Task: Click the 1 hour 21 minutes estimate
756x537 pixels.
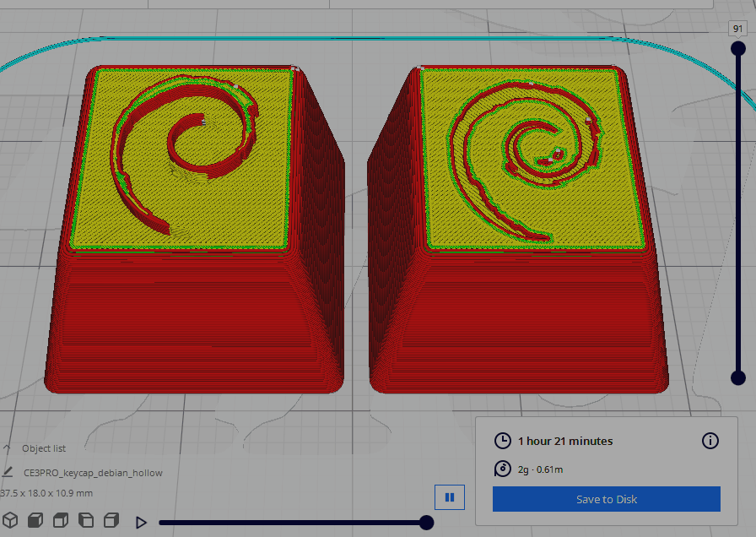Action: tap(565, 441)
